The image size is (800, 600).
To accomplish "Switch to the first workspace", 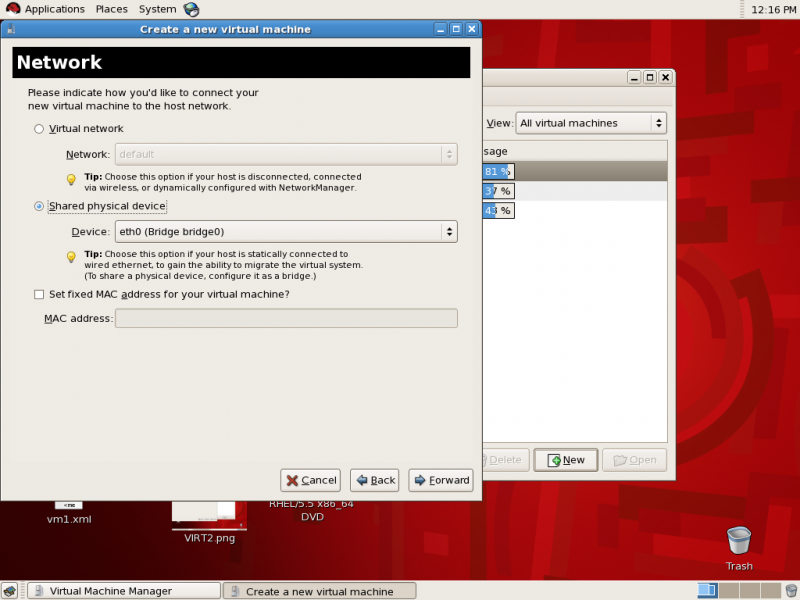I will tap(708, 591).
